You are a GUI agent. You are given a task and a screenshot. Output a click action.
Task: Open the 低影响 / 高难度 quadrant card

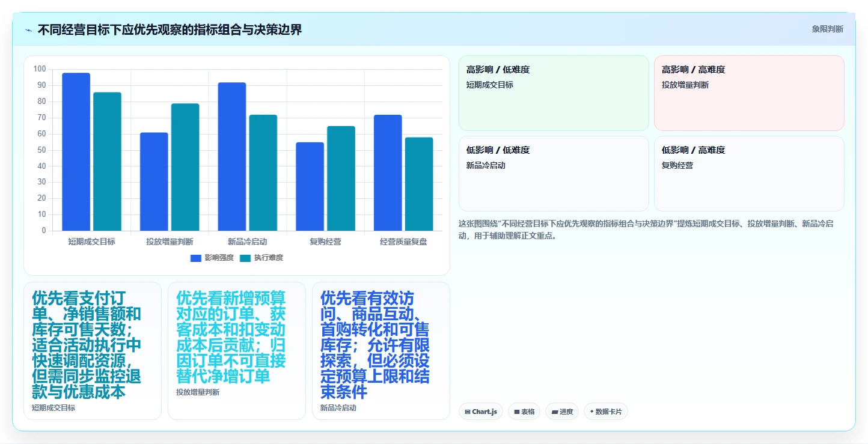tap(749, 174)
